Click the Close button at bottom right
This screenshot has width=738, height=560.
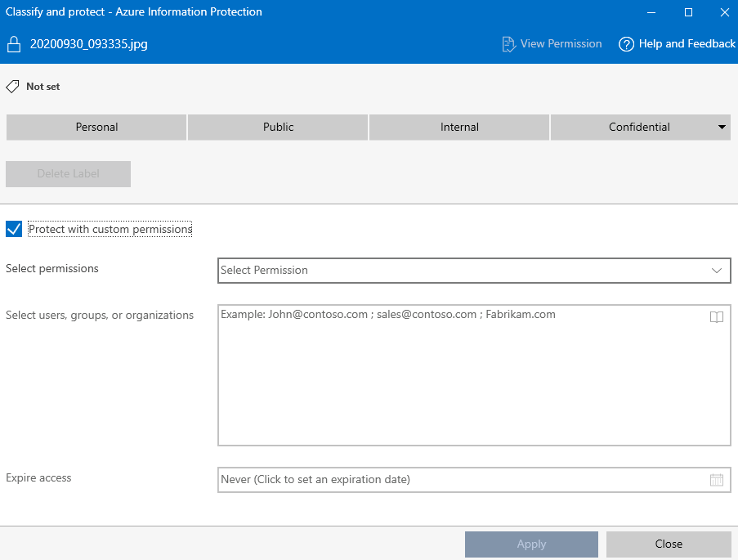(x=668, y=544)
